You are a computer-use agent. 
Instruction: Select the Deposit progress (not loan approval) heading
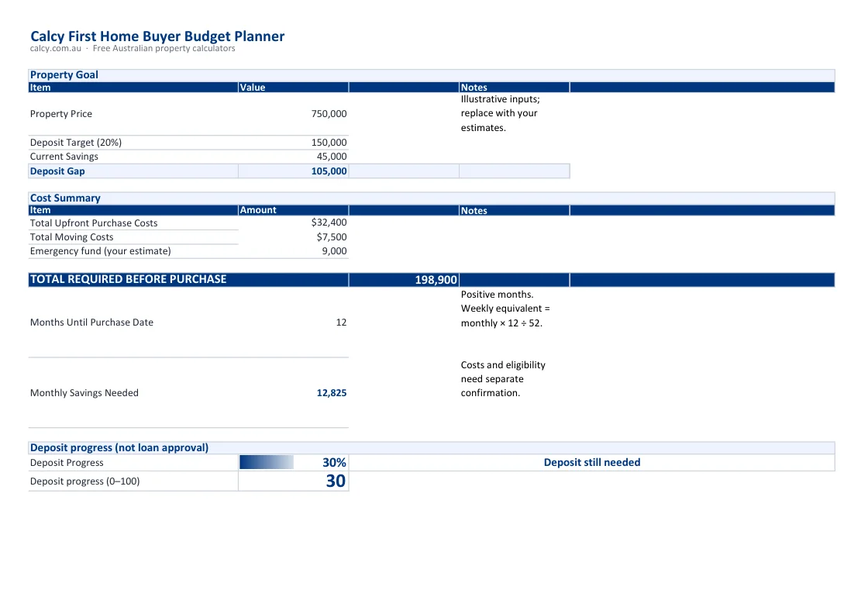119,448
